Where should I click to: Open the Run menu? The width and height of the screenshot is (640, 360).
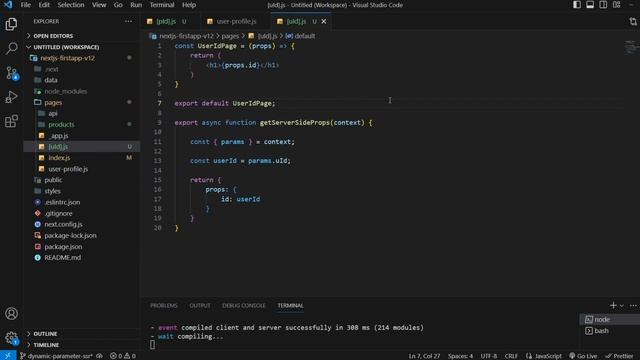(136, 5)
